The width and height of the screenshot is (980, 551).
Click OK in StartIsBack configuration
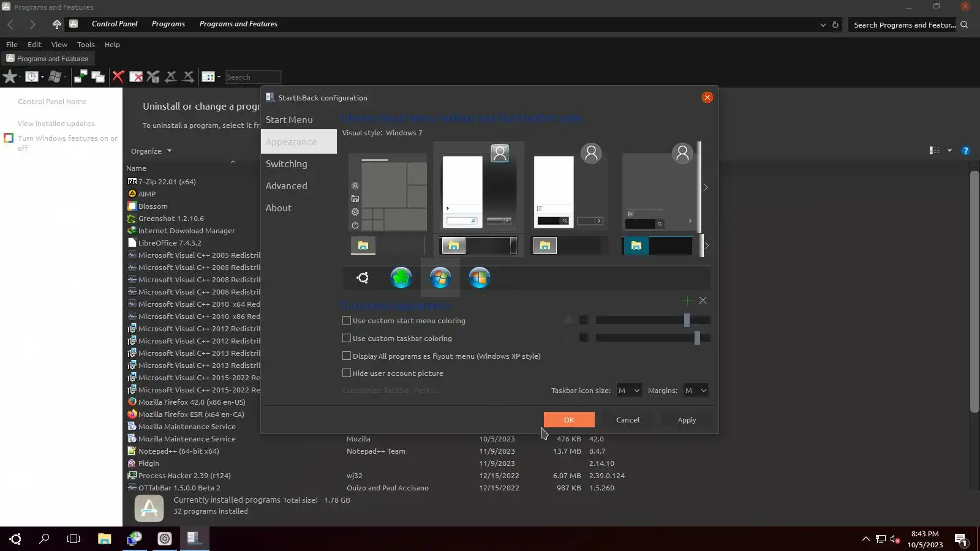coord(569,420)
